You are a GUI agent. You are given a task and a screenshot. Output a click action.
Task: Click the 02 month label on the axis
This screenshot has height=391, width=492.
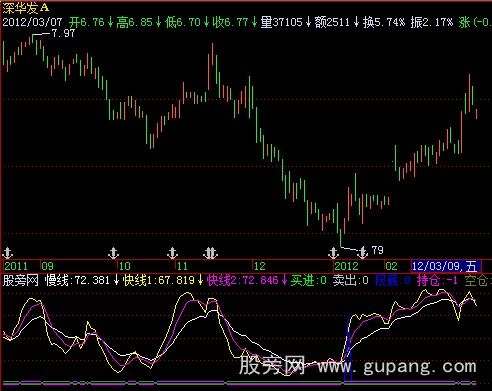391,266
